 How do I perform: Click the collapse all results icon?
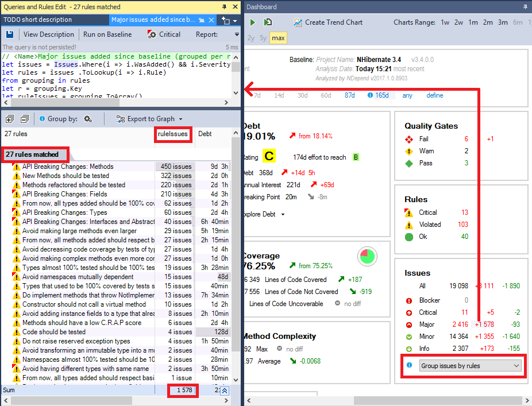coord(24,119)
